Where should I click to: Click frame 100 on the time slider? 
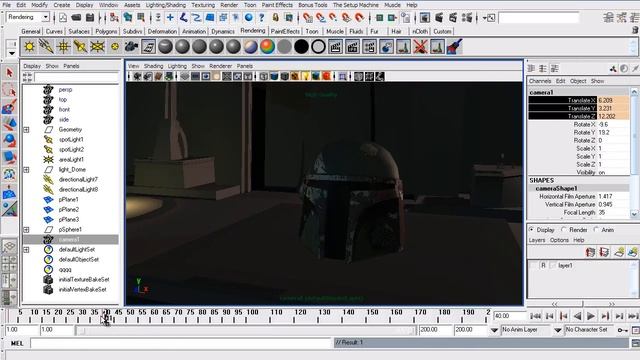coord(252,312)
